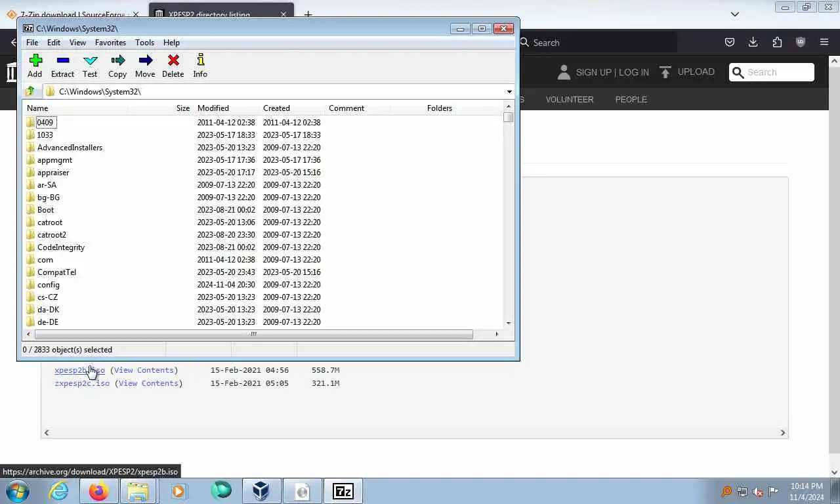This screenshot has width=840, height=504.
Task: Click the Test toolbar icon
Action: pyautogui.click(x=91, y=66)
